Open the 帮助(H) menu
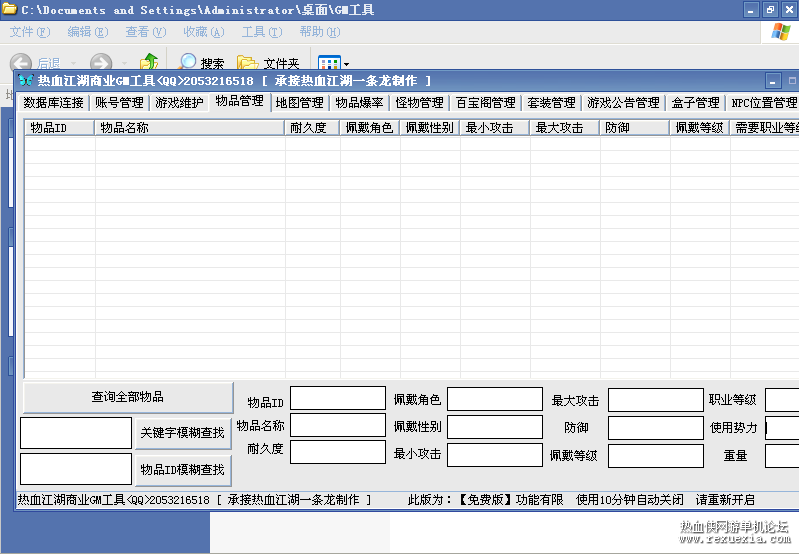The image size is (799, 554). (320, 32)
